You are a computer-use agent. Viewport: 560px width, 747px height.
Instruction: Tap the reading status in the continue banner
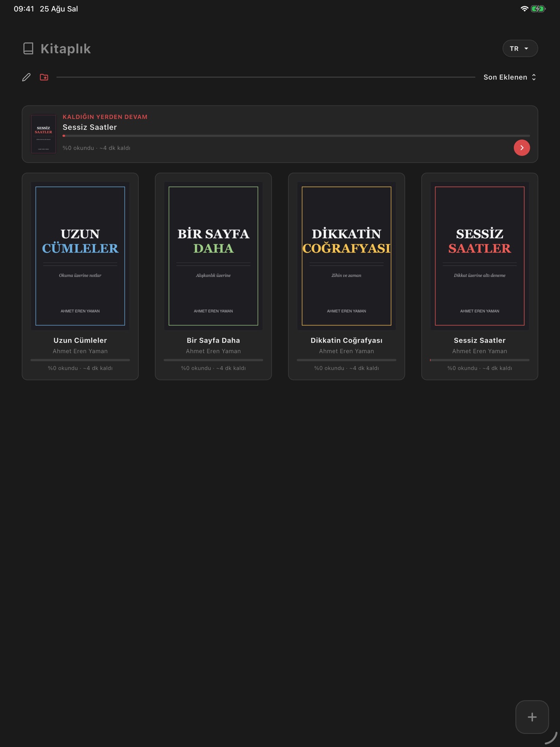point(96,148)
